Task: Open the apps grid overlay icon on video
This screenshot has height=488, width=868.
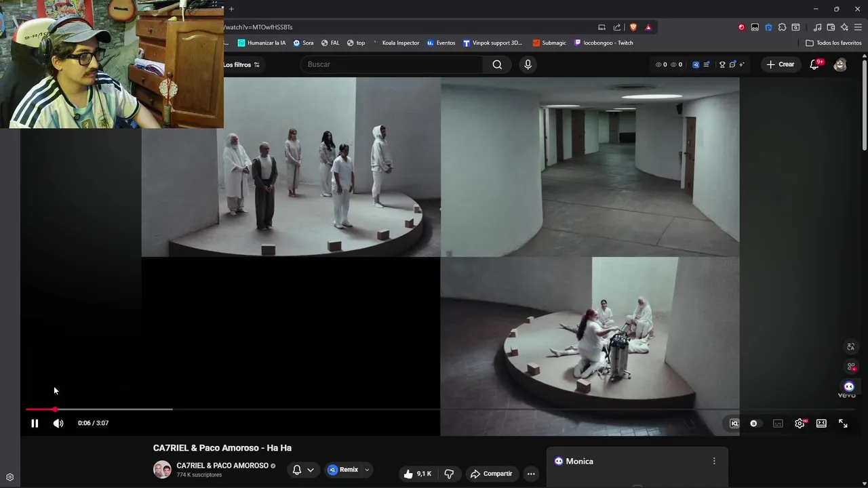Action: 851,367
